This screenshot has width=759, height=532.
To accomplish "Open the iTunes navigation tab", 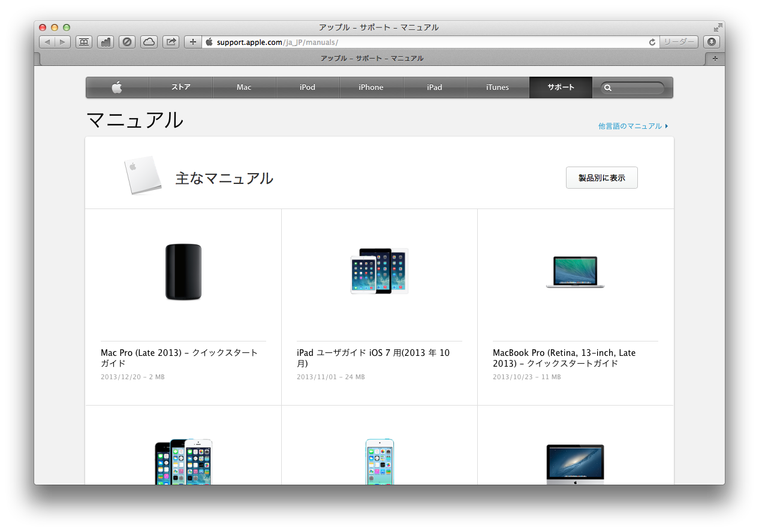I will click(498, 87).
